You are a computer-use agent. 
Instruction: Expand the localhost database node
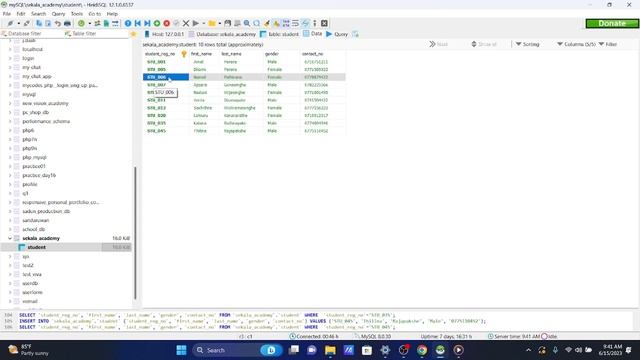tap(10, 49)
